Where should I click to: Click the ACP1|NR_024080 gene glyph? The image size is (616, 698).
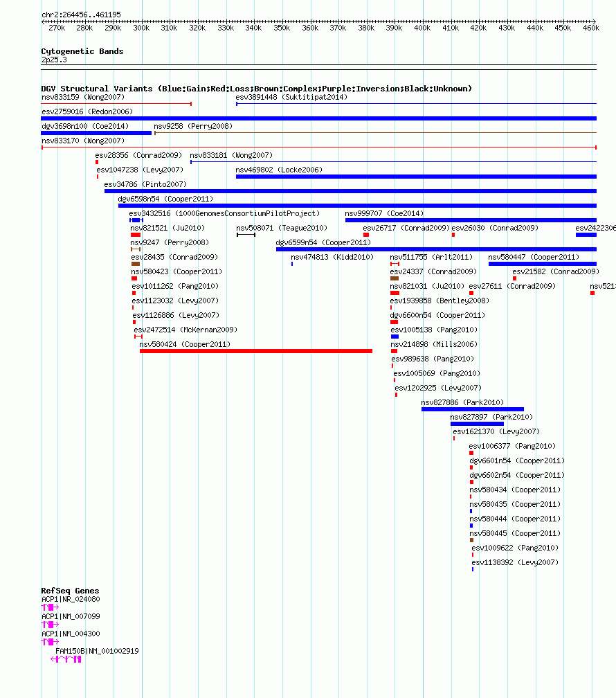[x=50, y=607]
